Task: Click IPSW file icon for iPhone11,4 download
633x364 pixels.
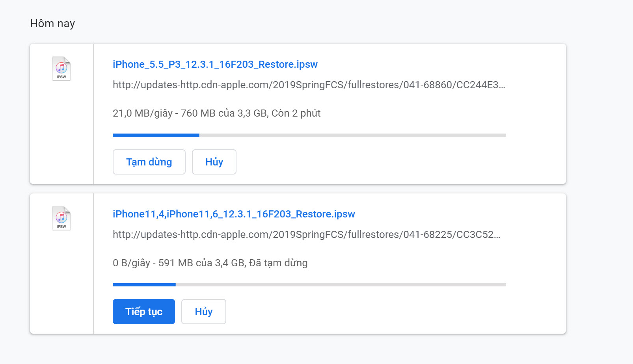Action: pyautogui.click(x=61, y=218)
